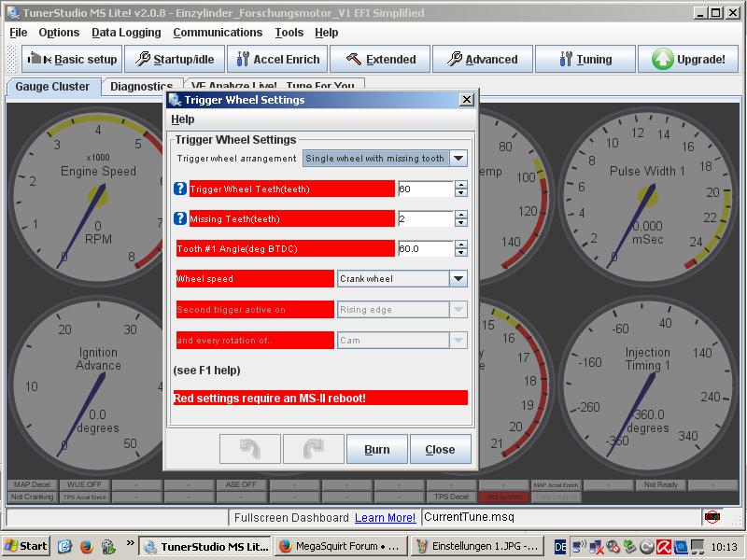This screenshot has width=747, height=560.
Task: Click the help icon beside Trigger Wheel Teeth
Action: point(181,189)
